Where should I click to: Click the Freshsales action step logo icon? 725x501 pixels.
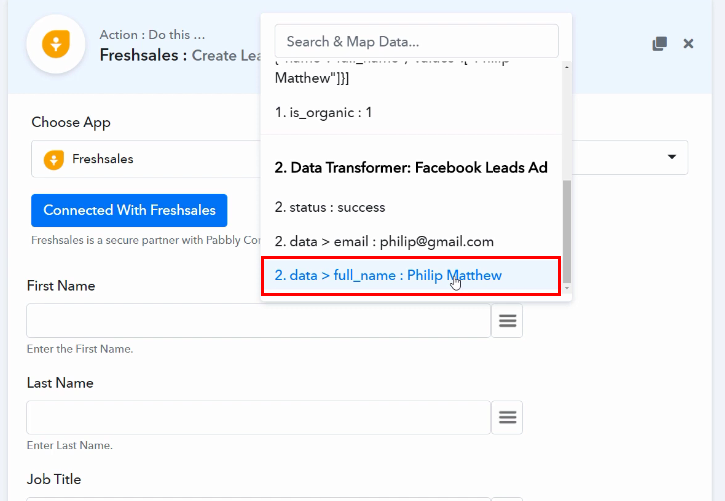(x=56, y=44)
